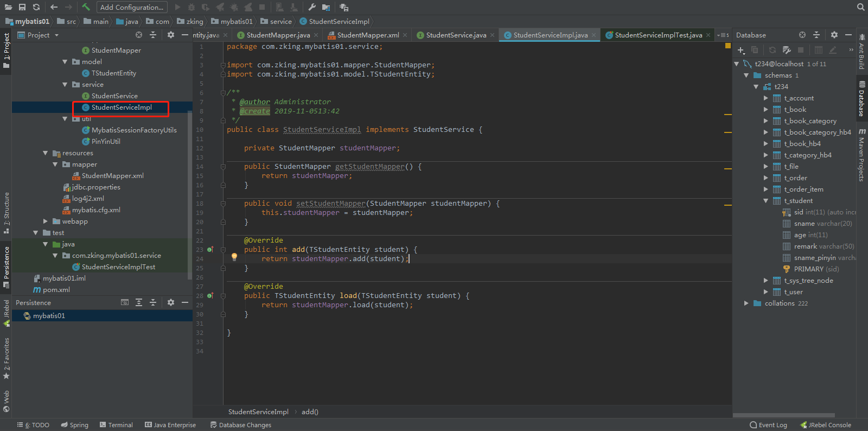Open the Persistence QL console icon
Viewport: 868px width, 431px height.
(x=125, y=302)
